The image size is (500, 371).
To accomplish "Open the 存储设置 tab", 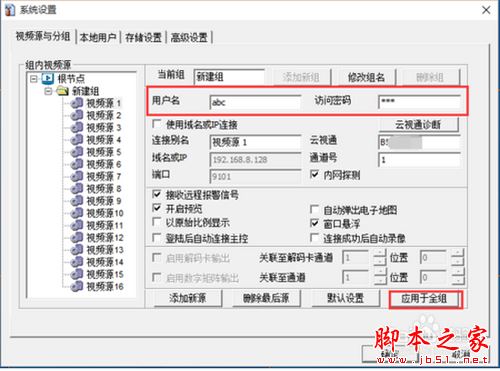I will pyautogui.click(x=143, y=37).
